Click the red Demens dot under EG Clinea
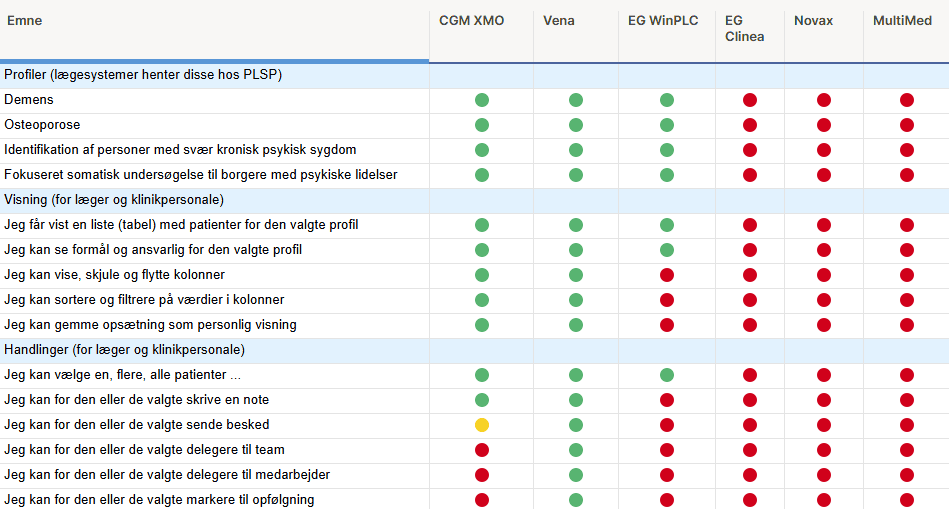Screen dimensions: 949x509 (x=750, y=100)
